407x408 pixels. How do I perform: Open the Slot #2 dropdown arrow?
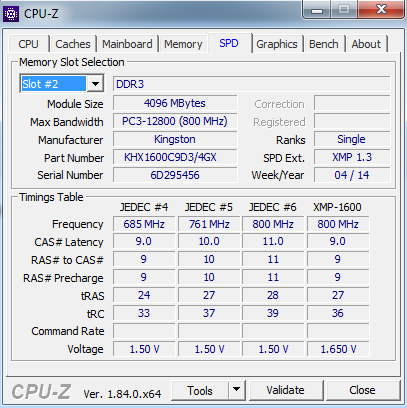tap(95, 84)
